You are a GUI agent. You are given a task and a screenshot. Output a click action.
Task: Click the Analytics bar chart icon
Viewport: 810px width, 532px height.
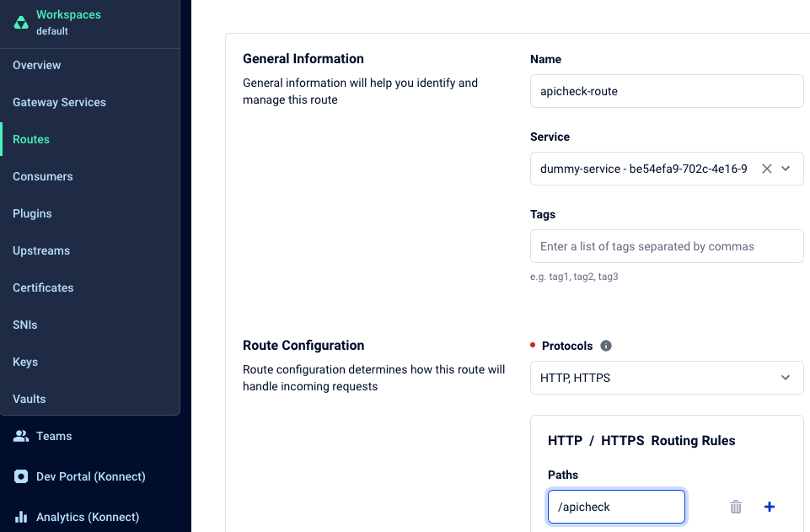21,517
